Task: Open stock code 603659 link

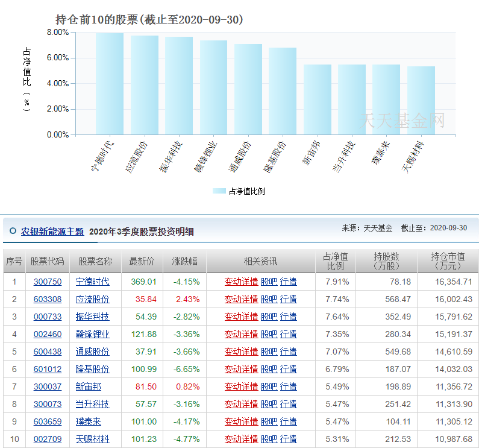Action: click(48, 421)
